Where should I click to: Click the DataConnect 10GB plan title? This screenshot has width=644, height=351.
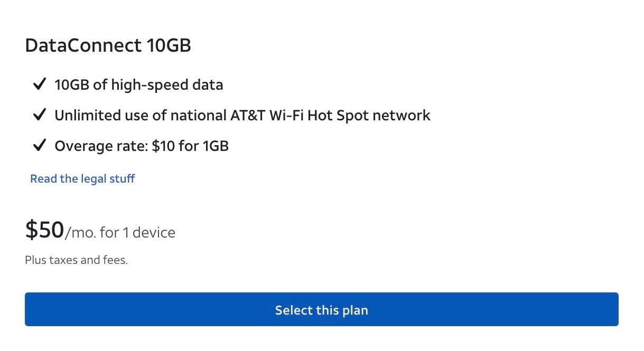coord(108,45)
